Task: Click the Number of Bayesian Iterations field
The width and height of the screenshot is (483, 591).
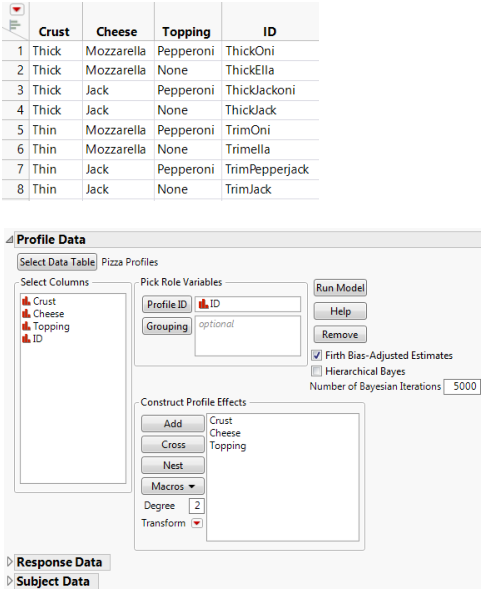Action: [462, 386]
